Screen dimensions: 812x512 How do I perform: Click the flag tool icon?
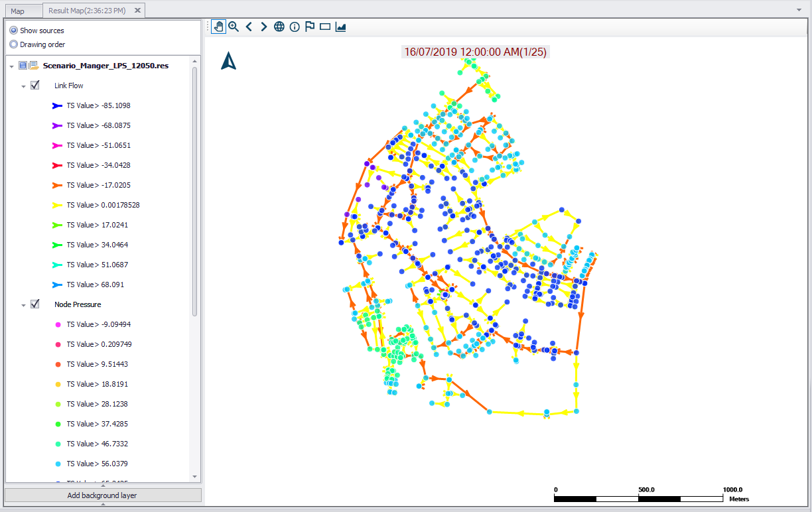(x=310, y=27)
